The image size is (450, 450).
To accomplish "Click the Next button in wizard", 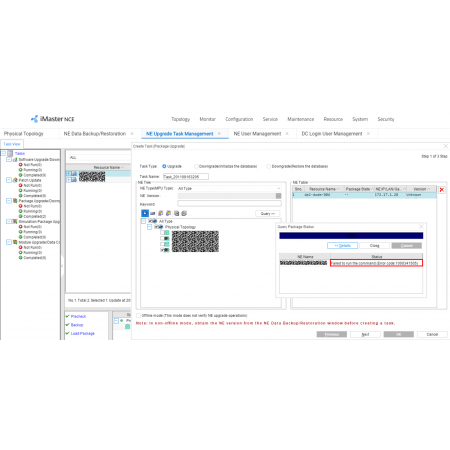I will click(x=365, y=334).
